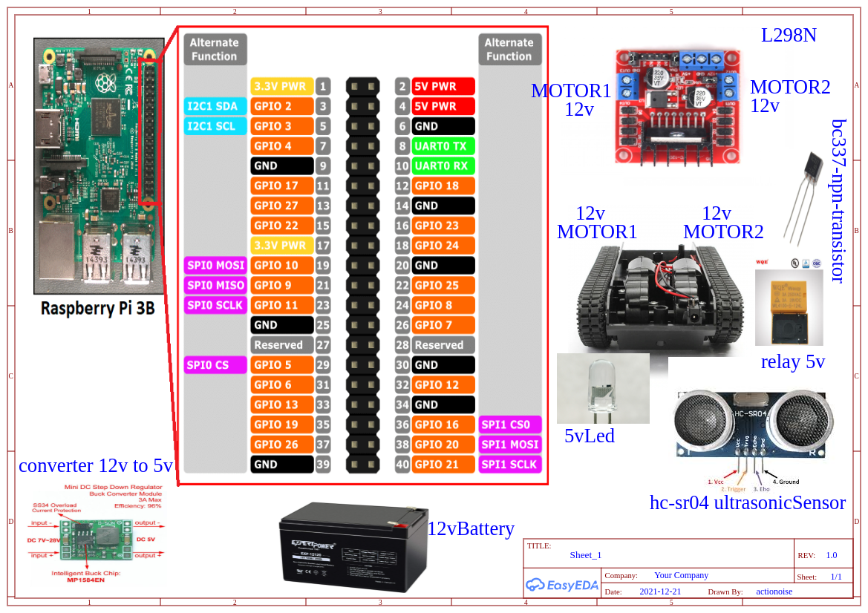The width and height of the screenshot is (868, 613).
Task: Click the '5V PWR' label at pin 4
Action: coord(443,106)
